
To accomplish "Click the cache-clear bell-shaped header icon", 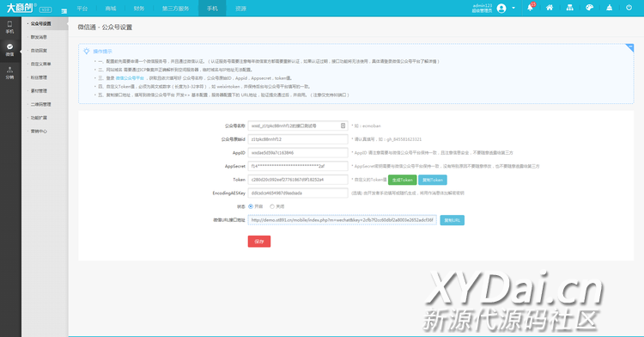I will pyautogui.click(x=609, y=8).
